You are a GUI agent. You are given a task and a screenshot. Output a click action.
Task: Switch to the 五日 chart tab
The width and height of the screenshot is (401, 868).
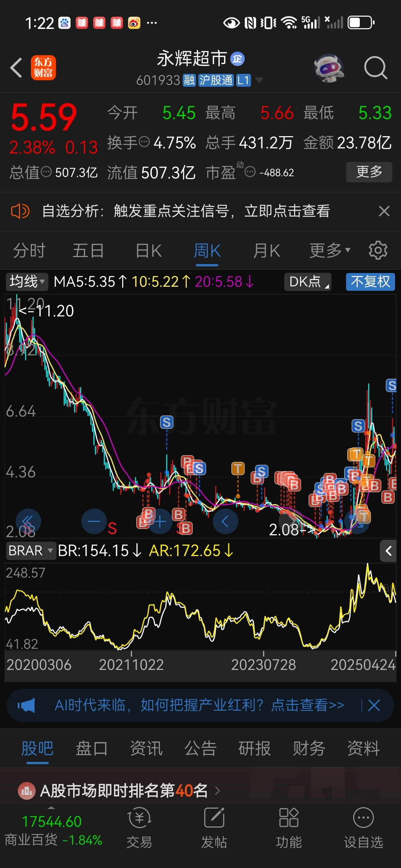[88, 250]
